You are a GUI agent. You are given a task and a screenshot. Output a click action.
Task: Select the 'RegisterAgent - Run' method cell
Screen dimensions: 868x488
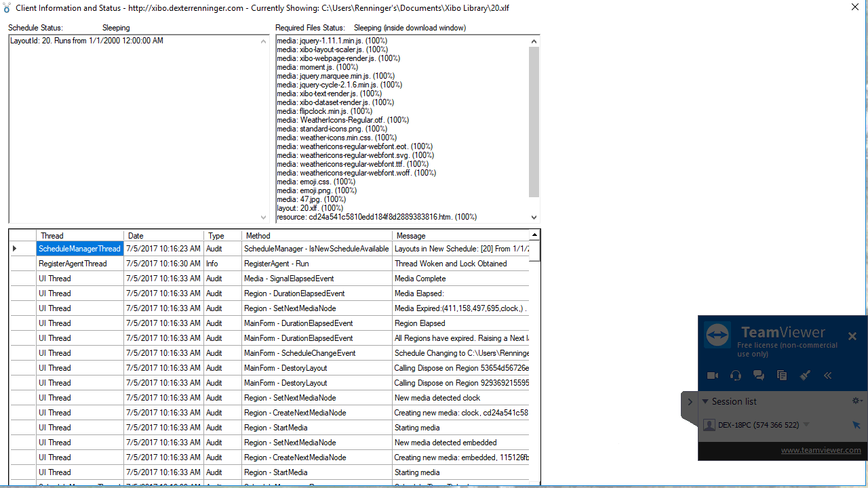[x=317, y=264]
